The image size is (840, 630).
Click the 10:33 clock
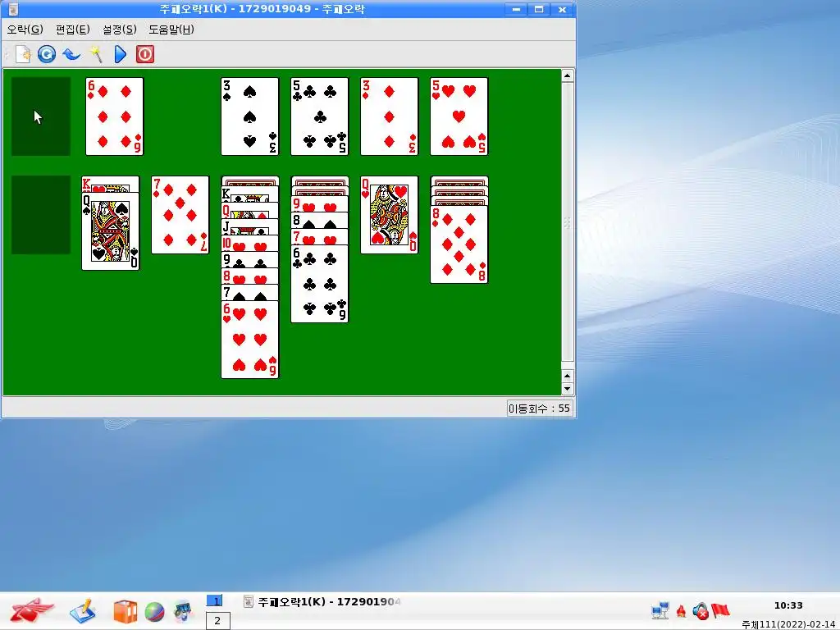(788, 605)
